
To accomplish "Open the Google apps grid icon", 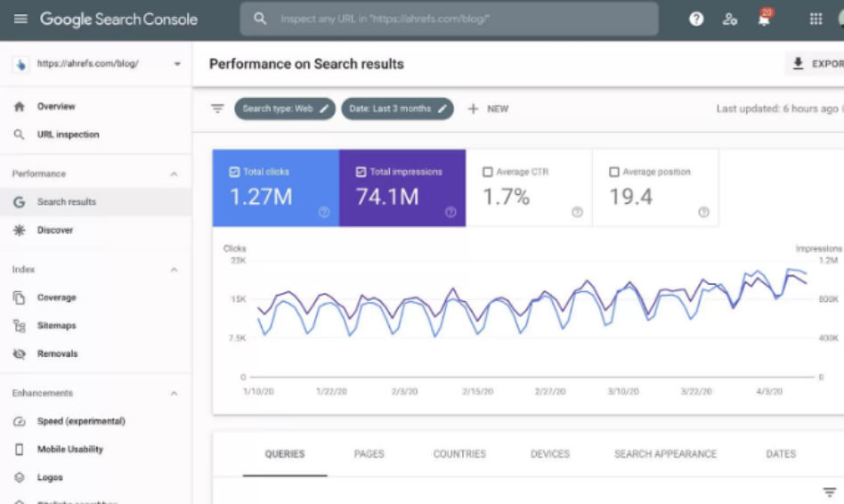I will coord(816,20).
